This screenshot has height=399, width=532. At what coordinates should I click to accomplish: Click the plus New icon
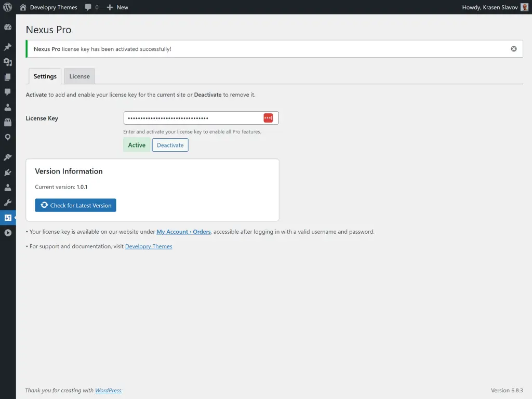pos(110,7)
